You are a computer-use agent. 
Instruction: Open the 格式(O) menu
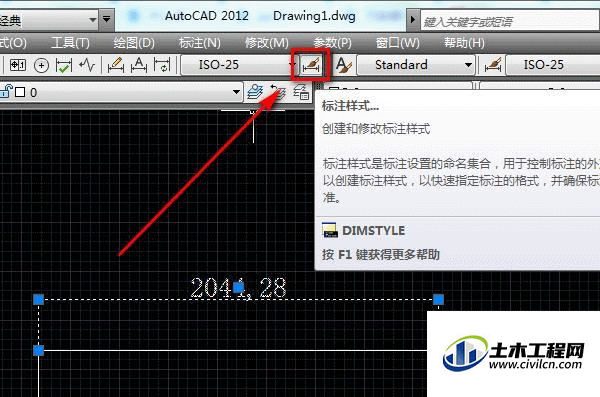click(13, 42)
